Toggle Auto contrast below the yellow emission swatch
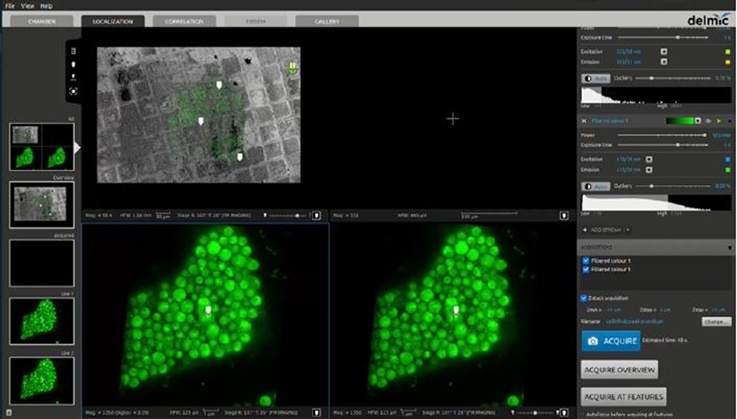The image size is (737, 419). (596, 78)
